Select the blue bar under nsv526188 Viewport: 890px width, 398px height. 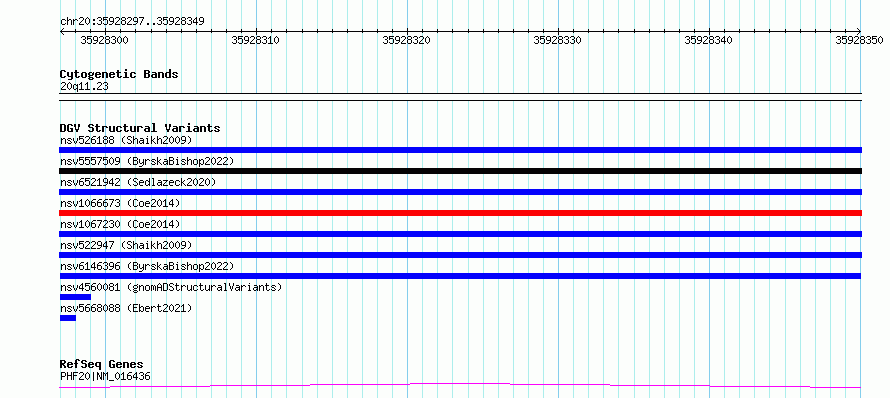coord(460,150)
